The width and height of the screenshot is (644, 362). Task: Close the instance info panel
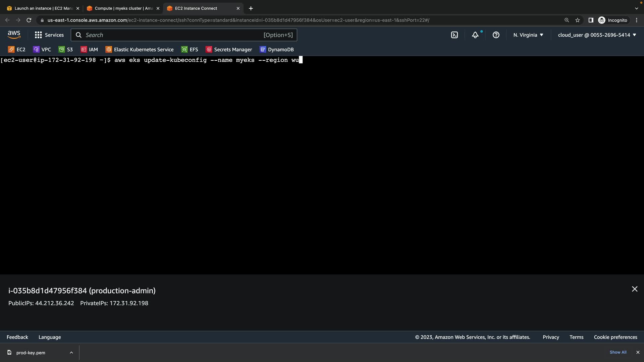[x=634, y=289]
